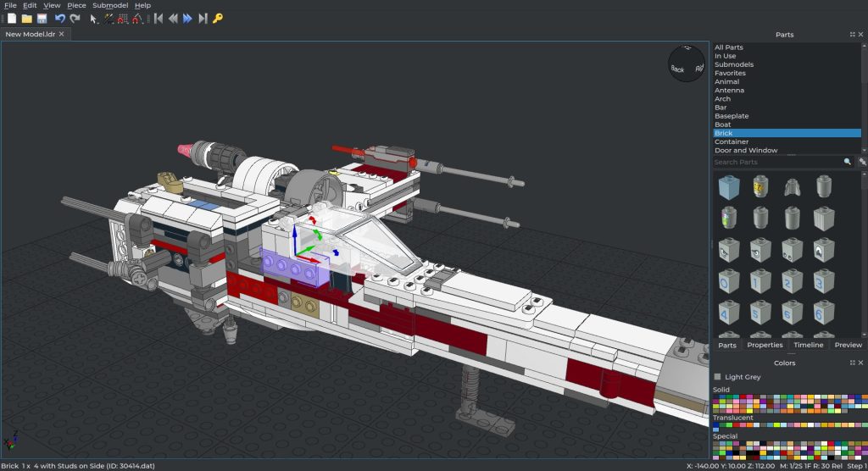This screenshot has height=471, width=868.
Task: Float the Colors panel with the grip icon
Action: [853, 363]
